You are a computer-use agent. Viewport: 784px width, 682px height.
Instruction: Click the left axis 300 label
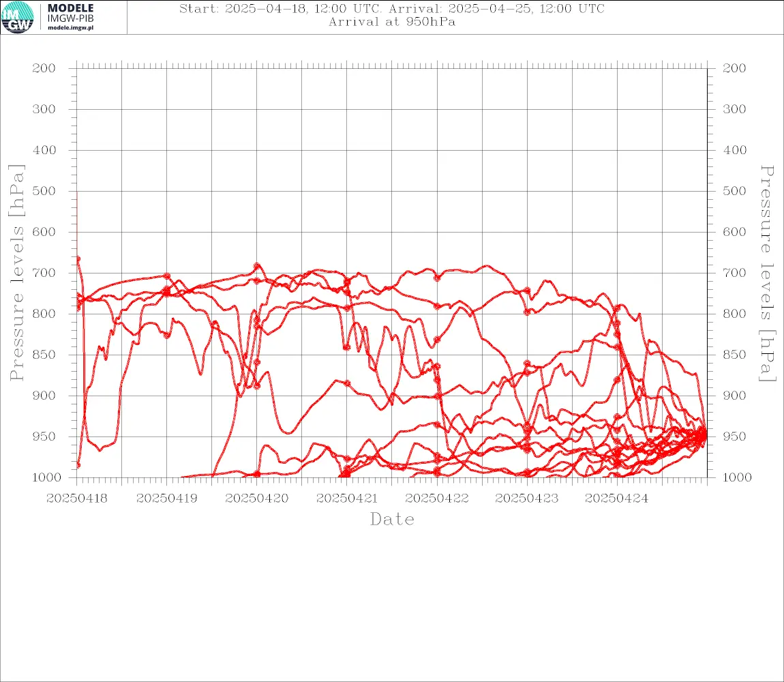(44, 109)
